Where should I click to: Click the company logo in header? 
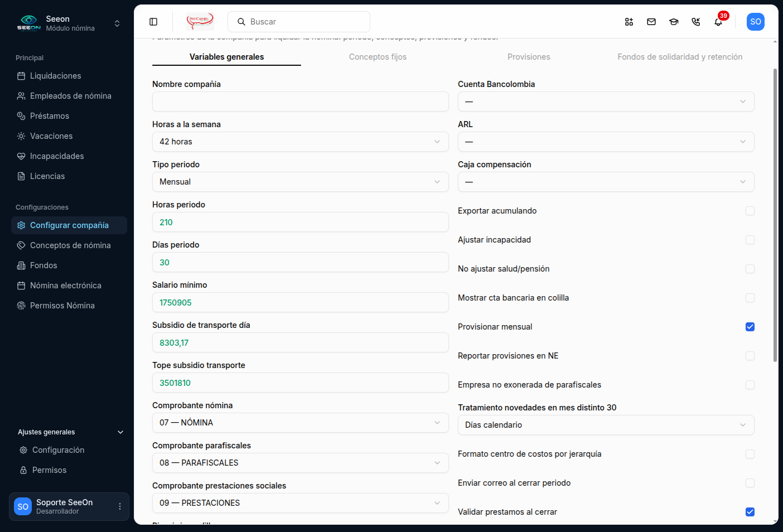(x=200, y=22)
